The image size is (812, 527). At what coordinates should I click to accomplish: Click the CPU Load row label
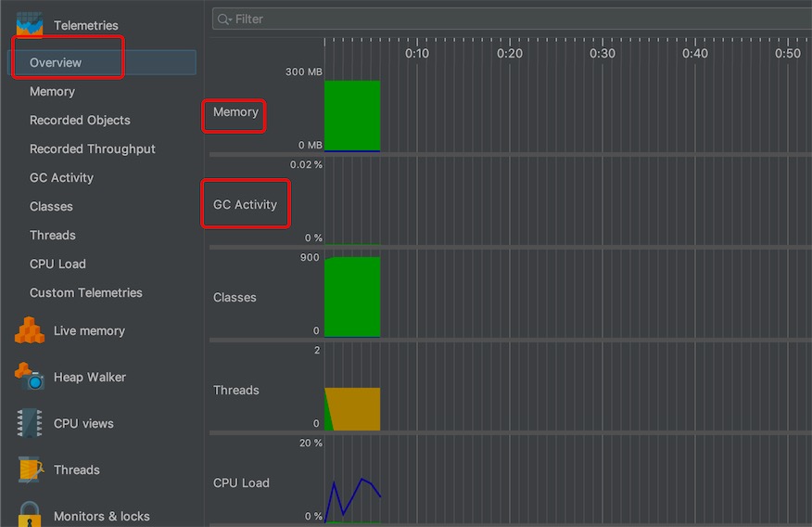coord(241,482)
